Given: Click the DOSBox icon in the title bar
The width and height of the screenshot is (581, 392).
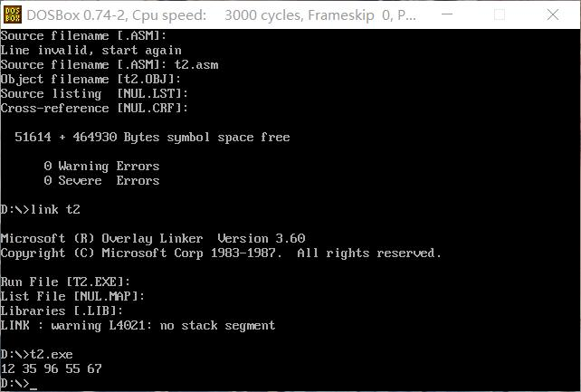Looking at the screenshot, I should click(x=13, y=14).
